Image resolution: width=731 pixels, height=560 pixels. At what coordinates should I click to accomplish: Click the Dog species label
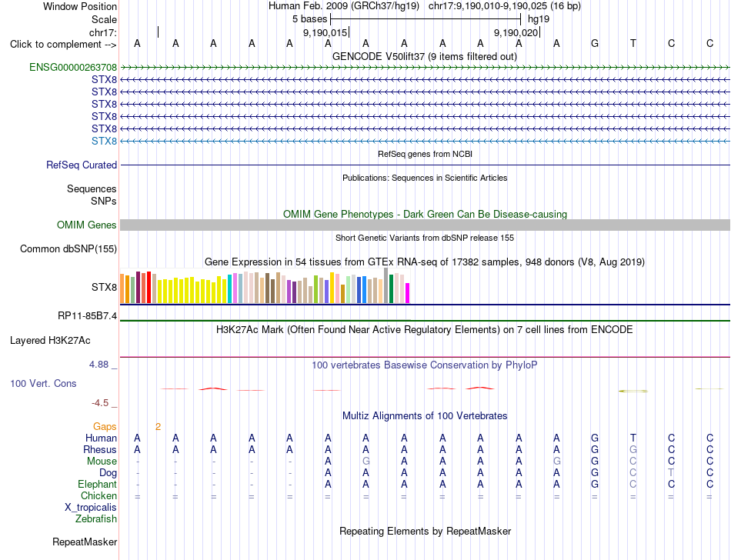108,473
